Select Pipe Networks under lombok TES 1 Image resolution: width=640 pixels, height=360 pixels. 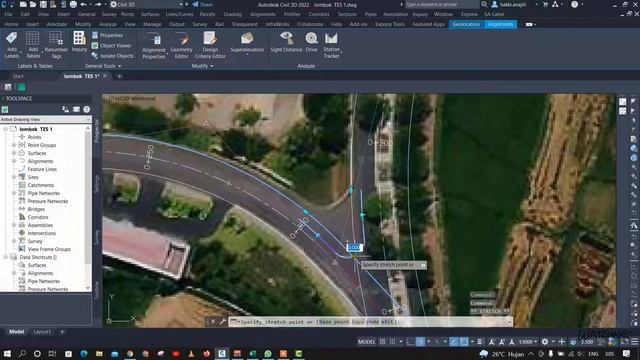pyautogui.click(x=44, y=193)
